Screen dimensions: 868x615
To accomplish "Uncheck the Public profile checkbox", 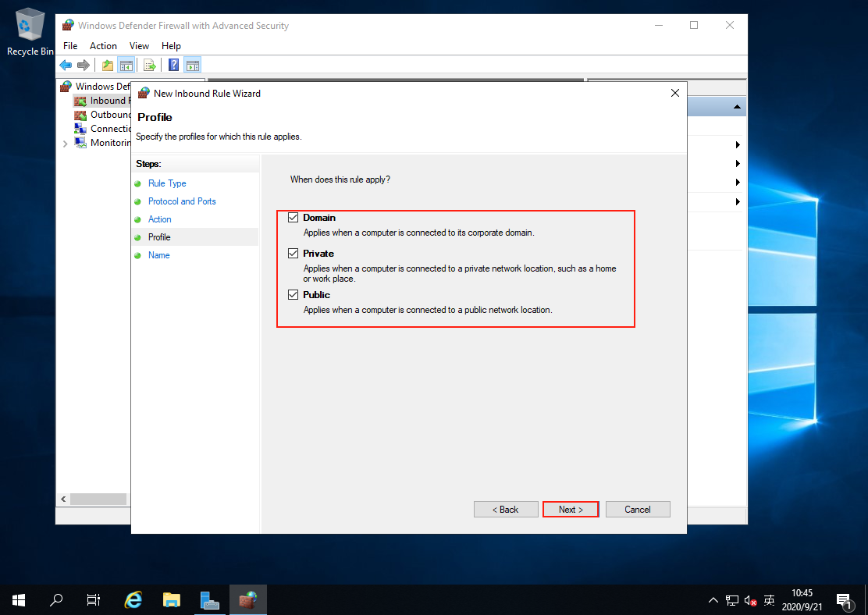I will [x=293, y=295].
